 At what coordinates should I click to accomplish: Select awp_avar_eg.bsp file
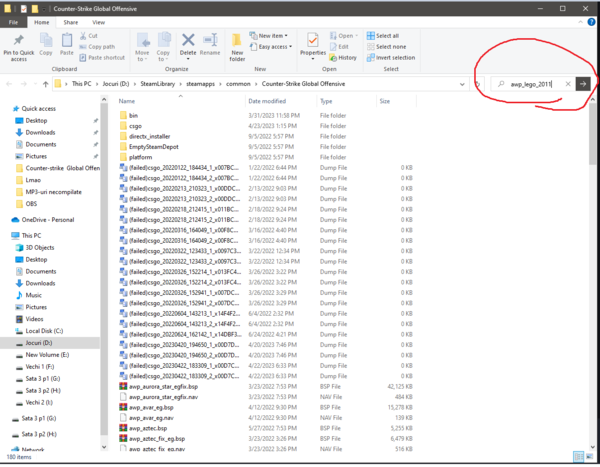tap(151, 407)
